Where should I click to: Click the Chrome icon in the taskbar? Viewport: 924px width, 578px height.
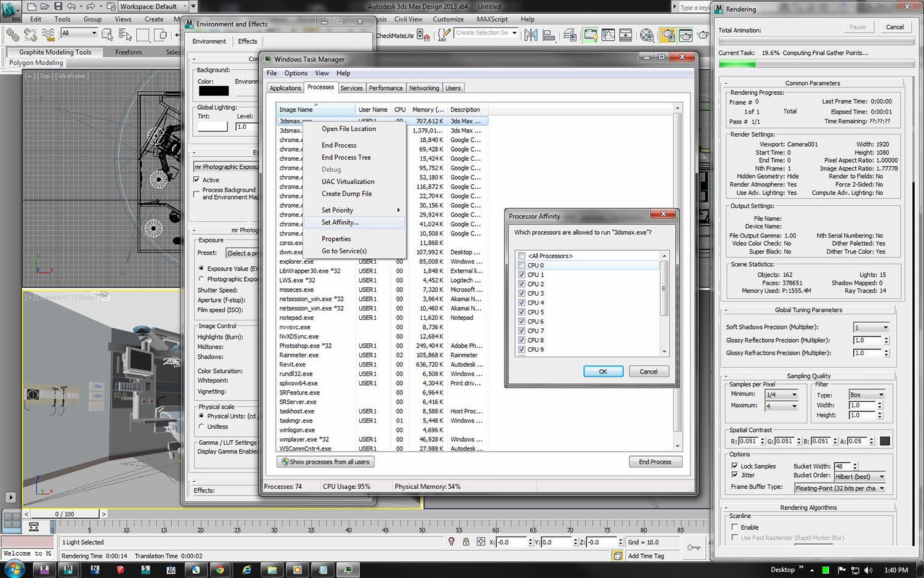point(219,569)
